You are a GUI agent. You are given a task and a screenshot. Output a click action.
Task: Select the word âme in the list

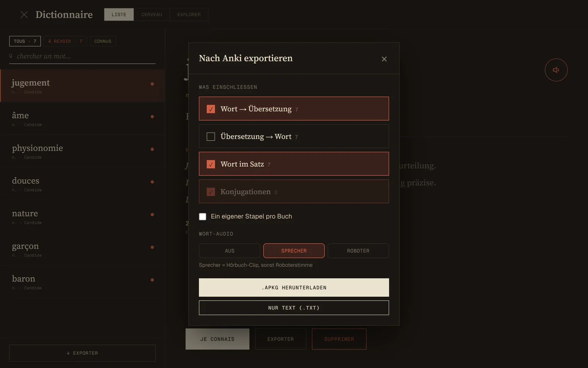[x=82, y=118]
